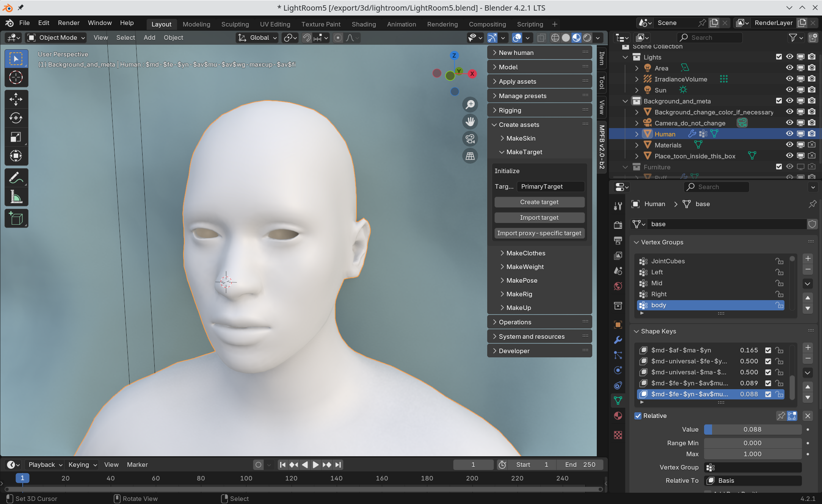Viewport: 822px width, 504px height.
Task: Click the Import target button
Action: click(540, 218)
